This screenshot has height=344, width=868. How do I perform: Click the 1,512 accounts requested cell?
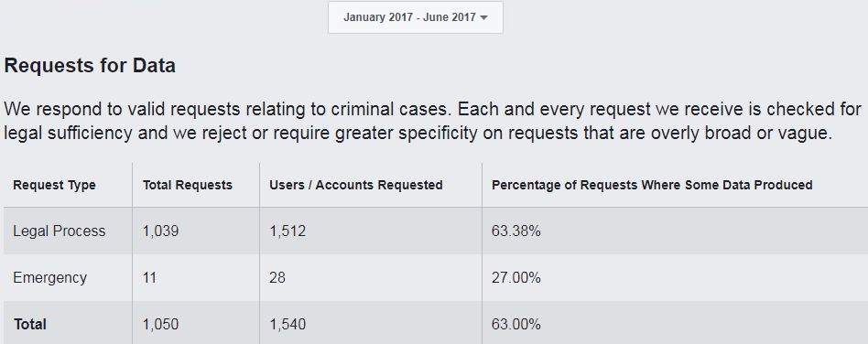[288, 231]
